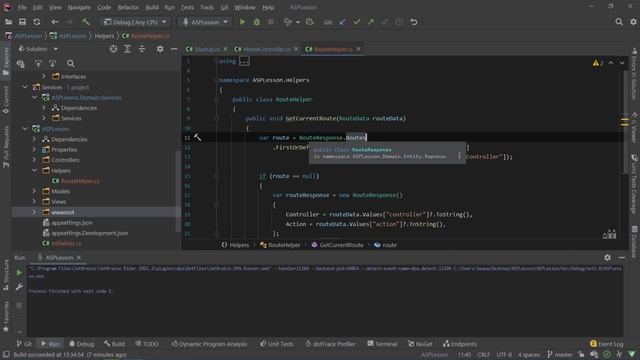640x360 pixels.
Task: Click Git push arrow icon
Action: click(x=371, y=22)
